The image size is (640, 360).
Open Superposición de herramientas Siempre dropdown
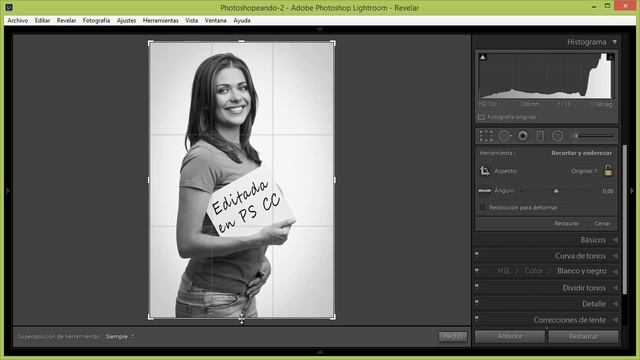click(120, 337)
